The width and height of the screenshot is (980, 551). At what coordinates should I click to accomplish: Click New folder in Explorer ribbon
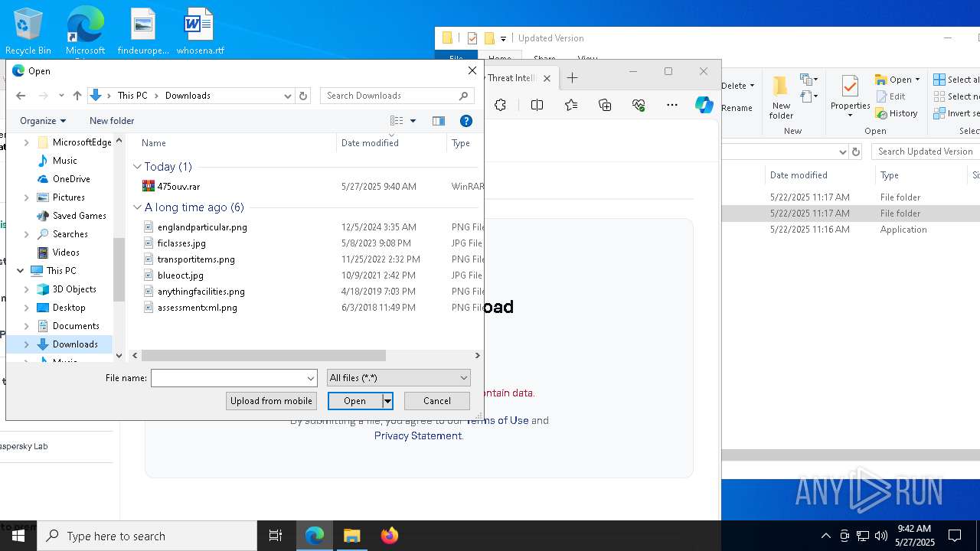tap(781, 97)
